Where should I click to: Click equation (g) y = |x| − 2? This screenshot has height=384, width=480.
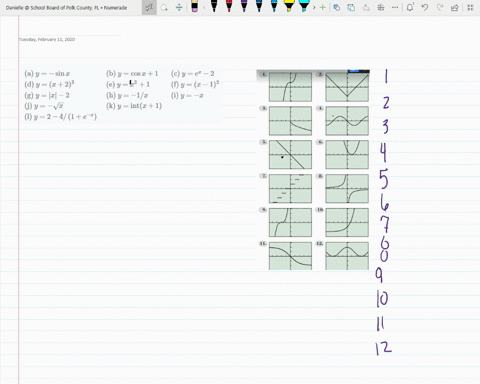click(47, 95)
